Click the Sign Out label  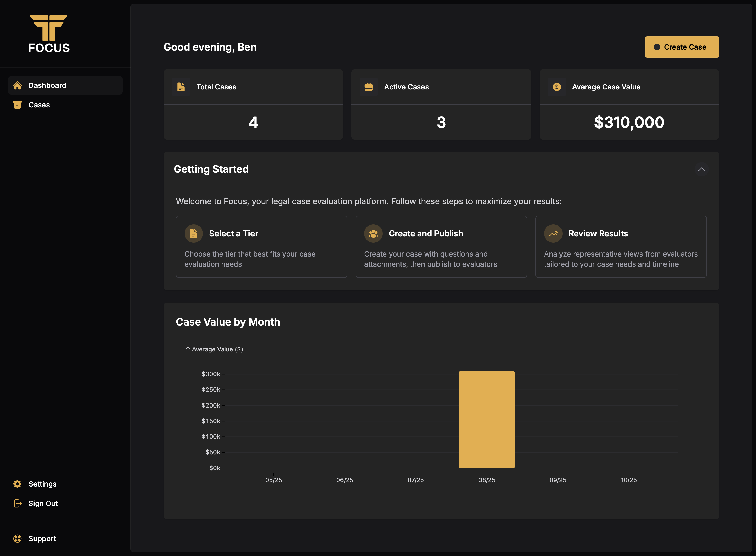point(43,504)
